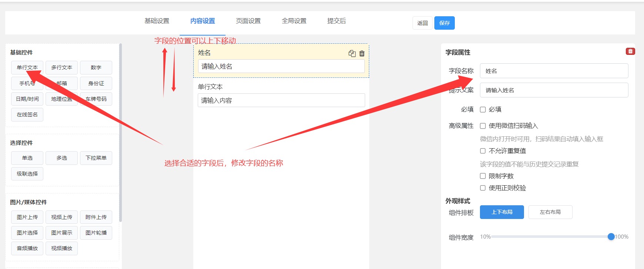Image resolution: width=644 pixels, height=269 pixels.
Task: Click the trash icon on 姓名 field
Action: coord(362,53)
